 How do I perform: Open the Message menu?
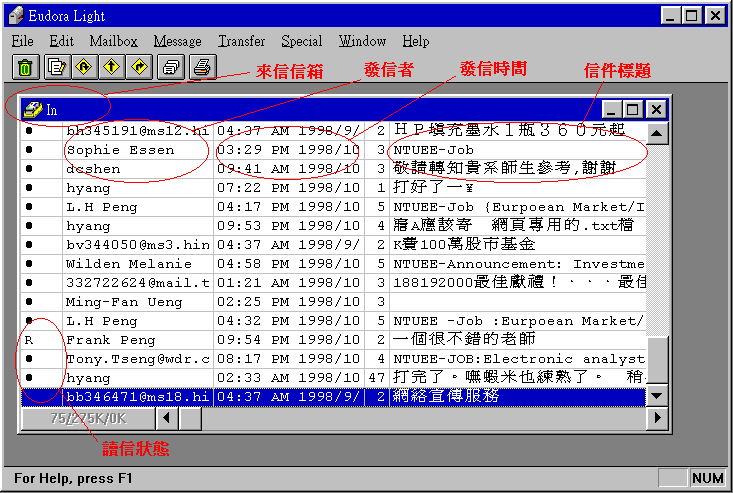[178, 41]
